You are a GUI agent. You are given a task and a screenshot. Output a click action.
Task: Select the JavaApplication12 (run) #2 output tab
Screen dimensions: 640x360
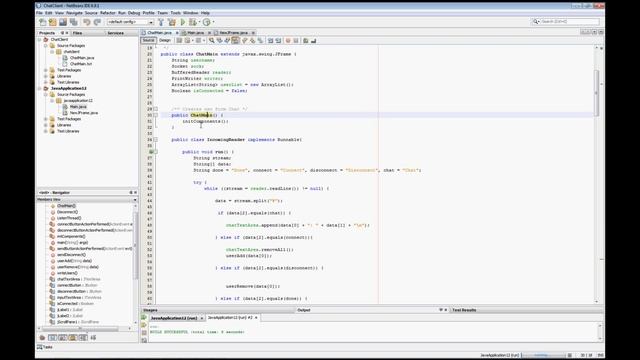(230, 318)
